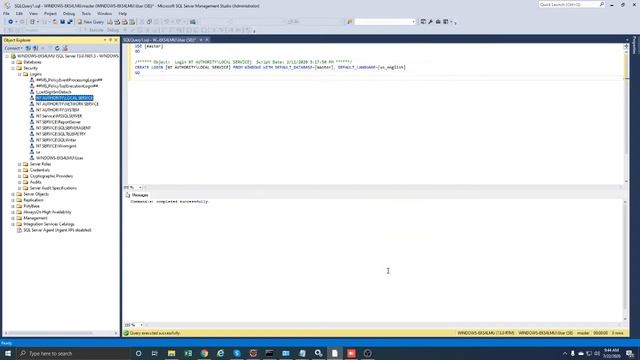Expand the Cryptographic Providers folder
Viewport: 640px width, 360px height.
pyautogui.click(x=19, y=176)
